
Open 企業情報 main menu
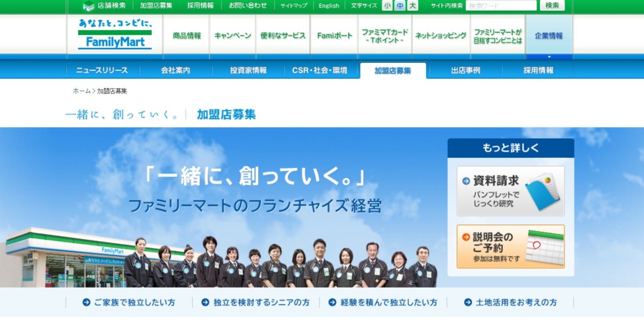click(549, 36)
